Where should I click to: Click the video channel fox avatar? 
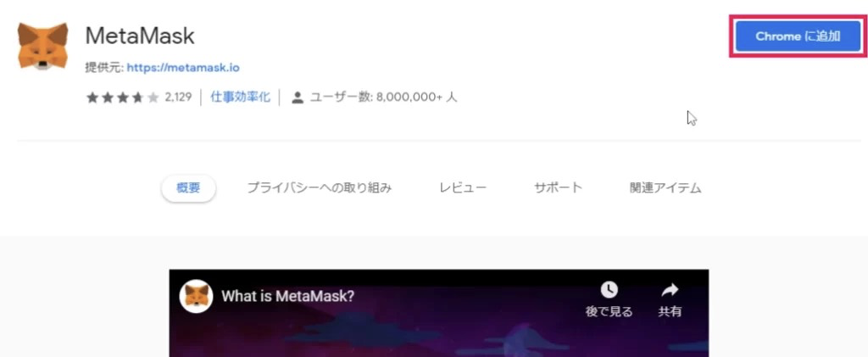tap(196, 296)
